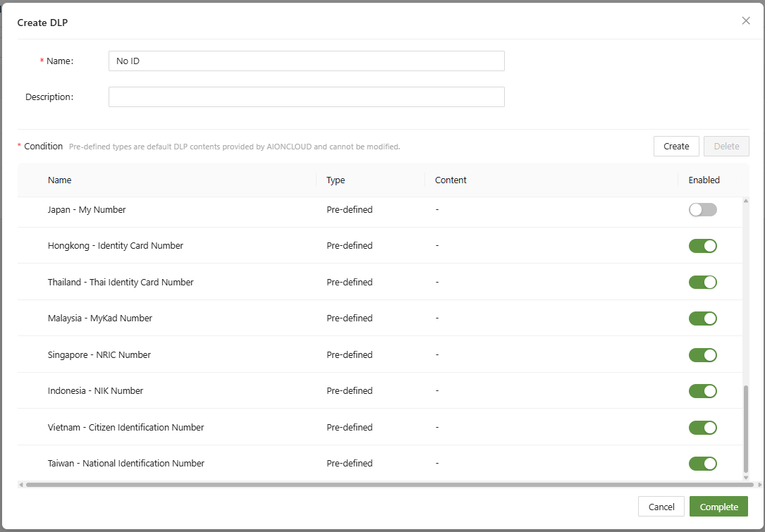Click the Create condition button
The image size is (765, 532).
point(675,147)
